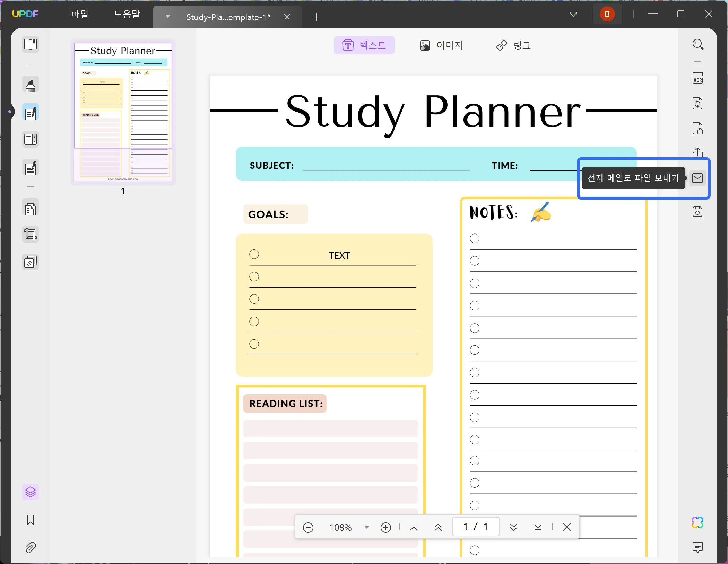Open the Share file icon
Viewport: 728px width, 564px height.
click(x=698, y=153)
